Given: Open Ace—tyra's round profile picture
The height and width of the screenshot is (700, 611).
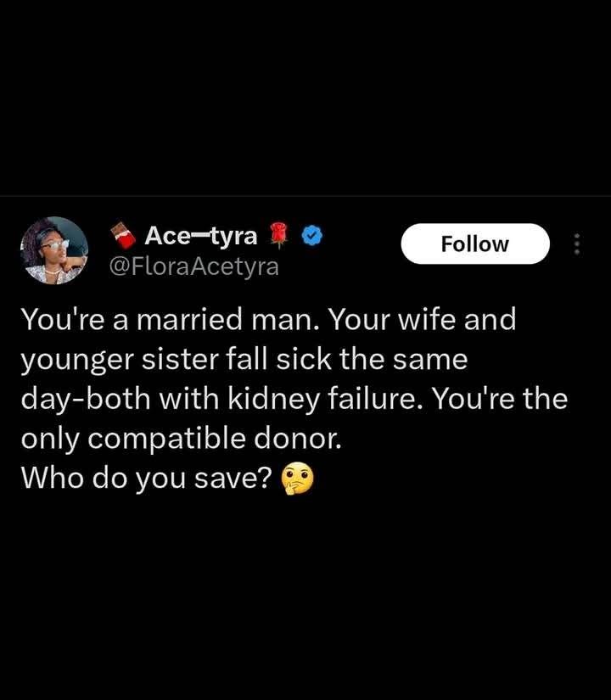Looking at the screenshot, I should click(x=54, y=250).
